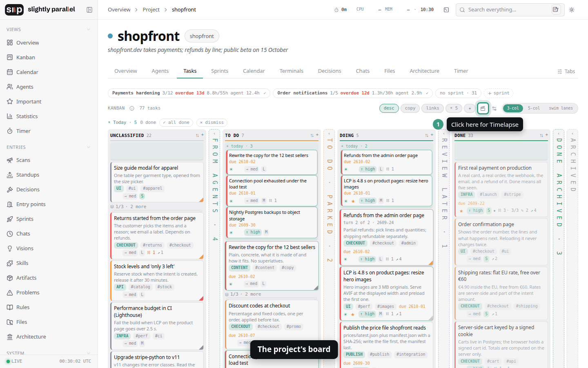Open board filter settings sliders icon
This screenshot has width=588, height=368.
[494, 108]
